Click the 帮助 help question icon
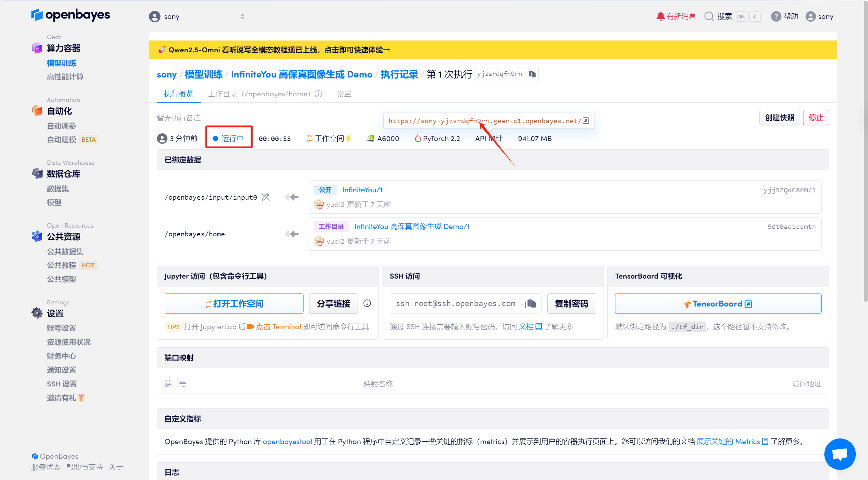868x480 pixels. (x=776, y=16)
